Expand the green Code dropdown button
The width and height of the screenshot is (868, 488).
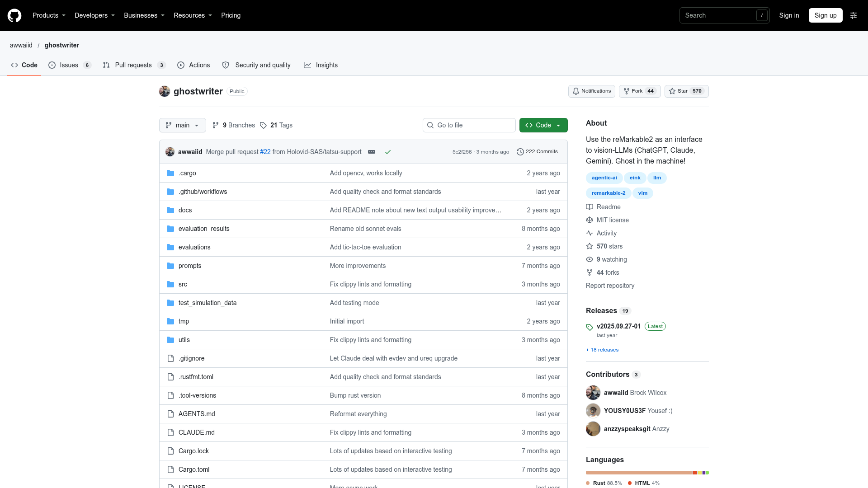543,125
